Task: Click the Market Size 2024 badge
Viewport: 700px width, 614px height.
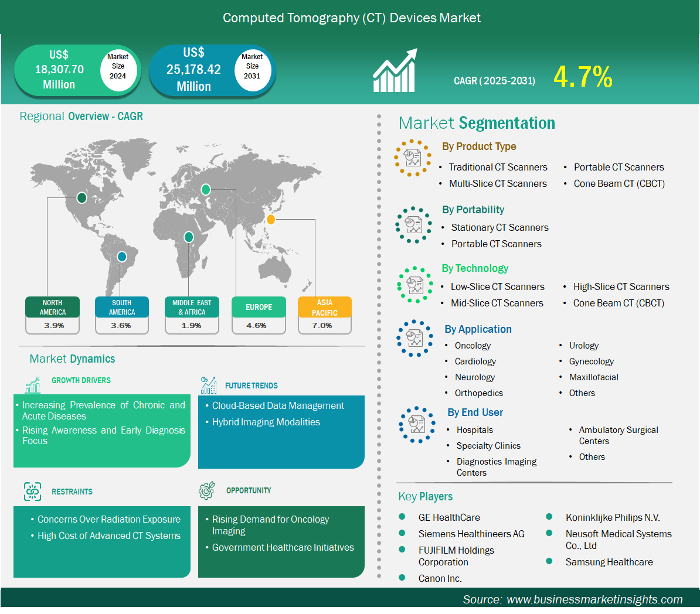Action: 118,66
